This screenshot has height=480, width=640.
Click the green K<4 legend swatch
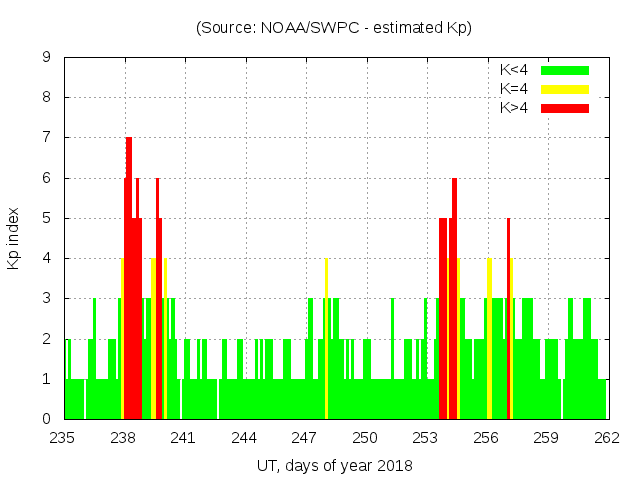click(565, 70)
